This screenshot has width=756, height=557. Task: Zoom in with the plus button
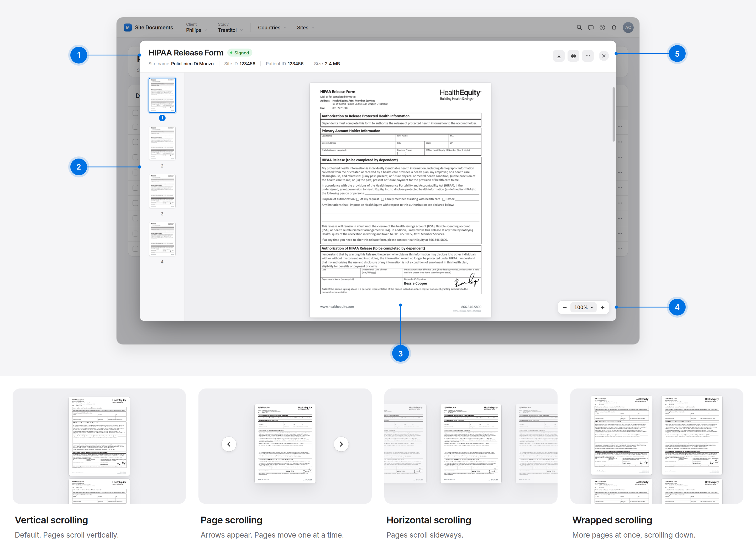pos(603,307)
